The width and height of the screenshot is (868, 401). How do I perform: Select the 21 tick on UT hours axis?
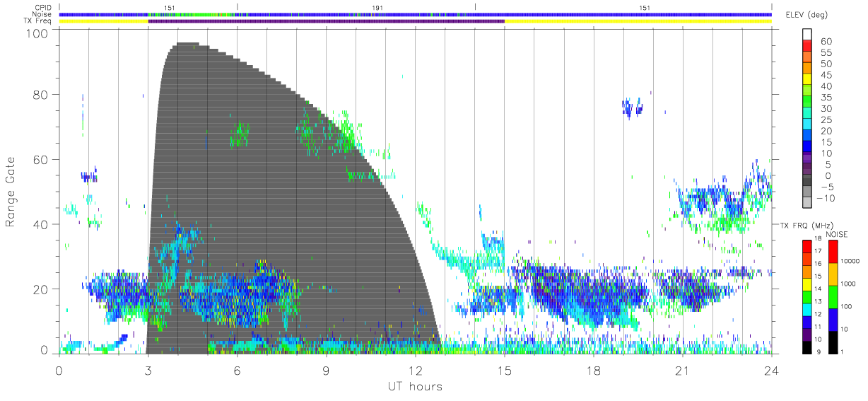[682, 370]
